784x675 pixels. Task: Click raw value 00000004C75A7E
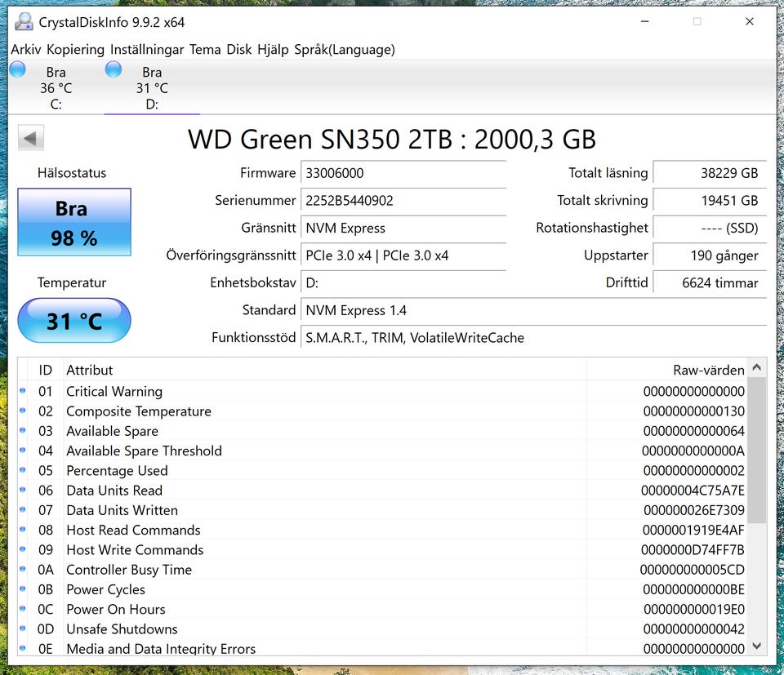point(693,491)
